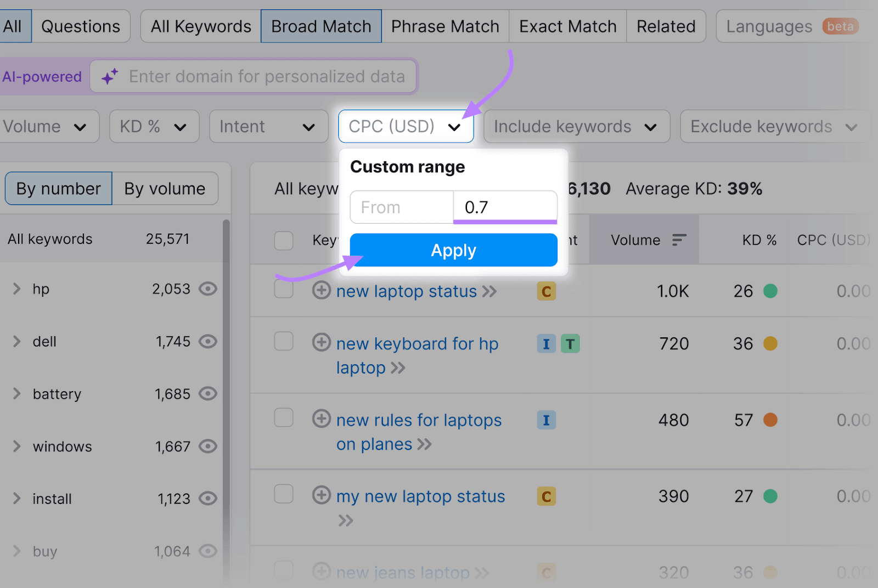Click the Apply button in Custom range
This screenshot has width=878, height=588.
pyautogui.click(x=453, y=250)
